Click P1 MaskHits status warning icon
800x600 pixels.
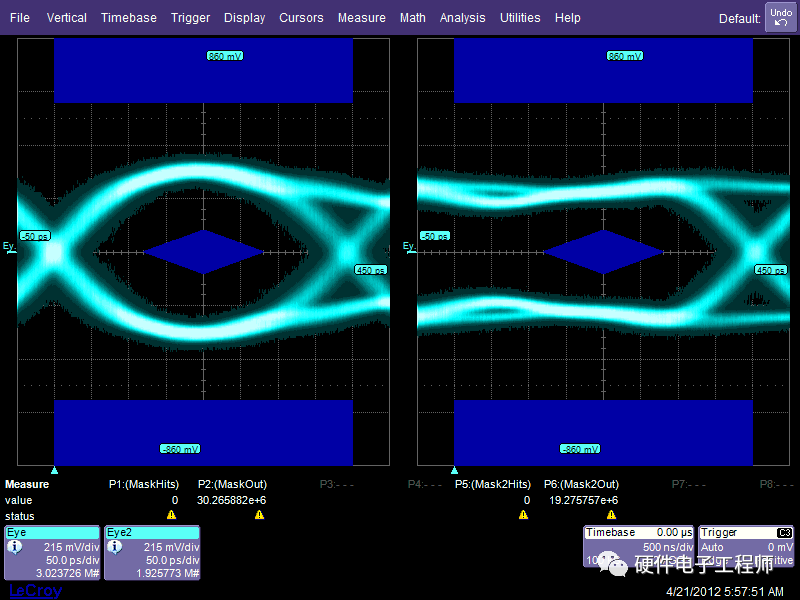171,515
